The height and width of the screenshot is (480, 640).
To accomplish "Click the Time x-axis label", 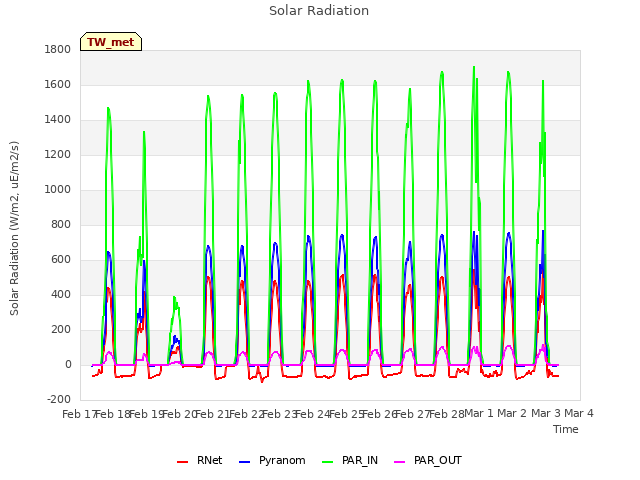I will [566, 429].
